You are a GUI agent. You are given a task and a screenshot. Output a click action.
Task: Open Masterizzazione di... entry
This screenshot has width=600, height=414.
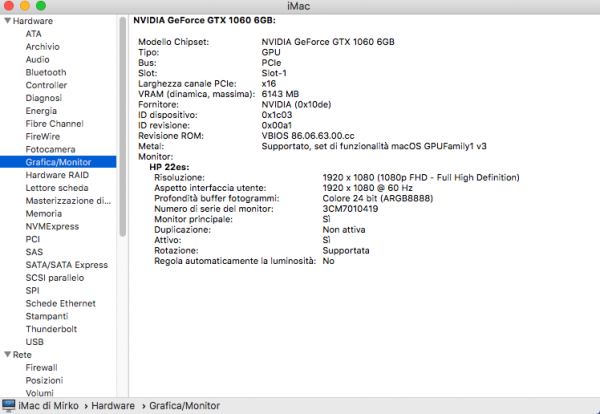[68, 201]
